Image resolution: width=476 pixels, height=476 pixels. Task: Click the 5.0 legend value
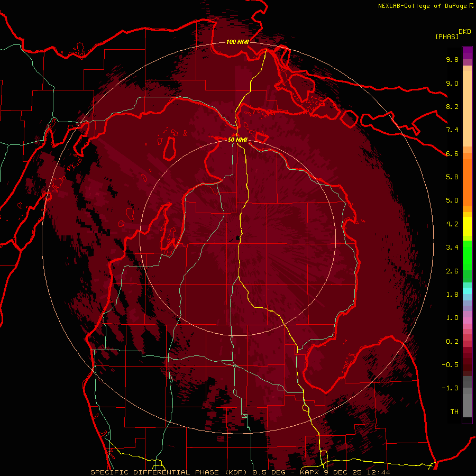point(452,200)
